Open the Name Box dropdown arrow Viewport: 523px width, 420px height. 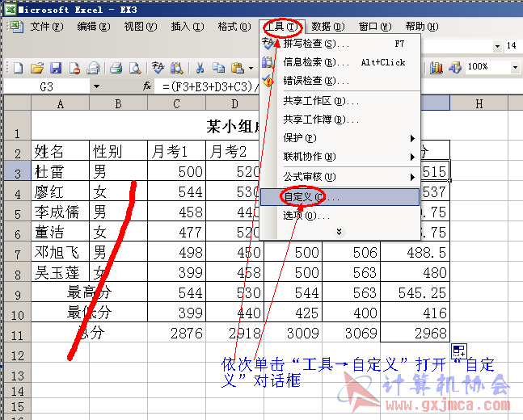[96, 86]
